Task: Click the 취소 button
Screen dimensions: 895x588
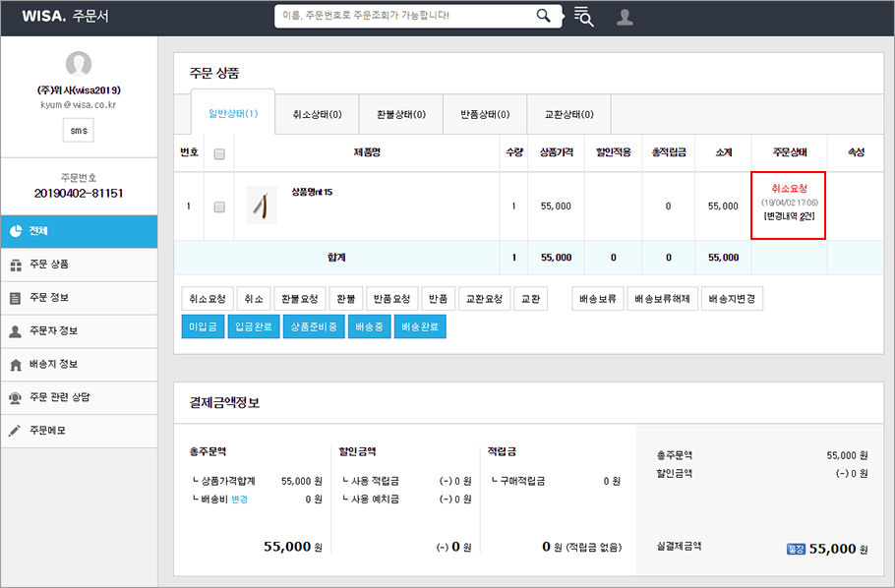Action: pyautogui.click(x=254, y=299)
